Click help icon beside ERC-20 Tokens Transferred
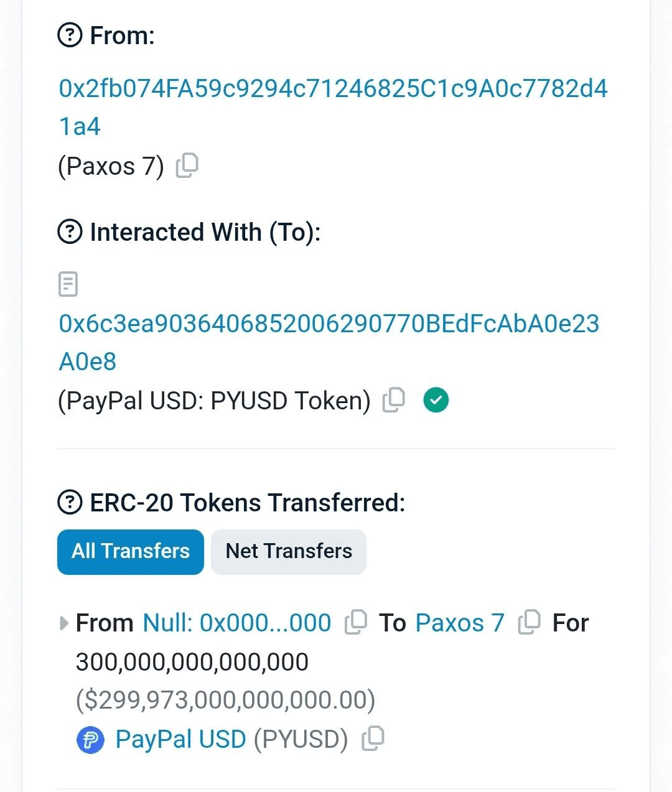The image size is (672, 792). pos(70,502)
